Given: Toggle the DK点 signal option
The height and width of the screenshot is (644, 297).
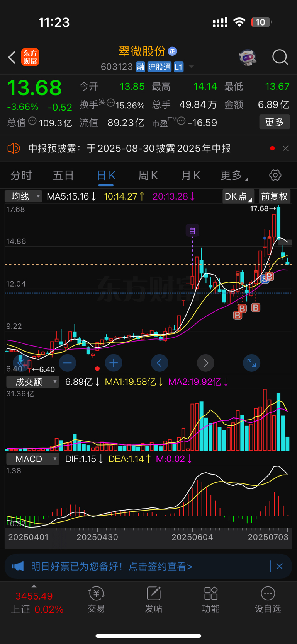Looking at the screenshot, I should click(238, 196).
